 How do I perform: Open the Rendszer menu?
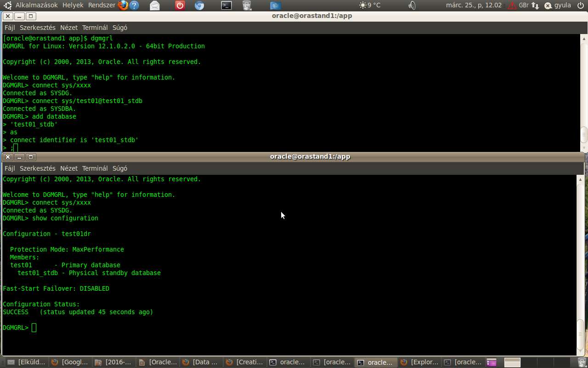pos(102,6)
